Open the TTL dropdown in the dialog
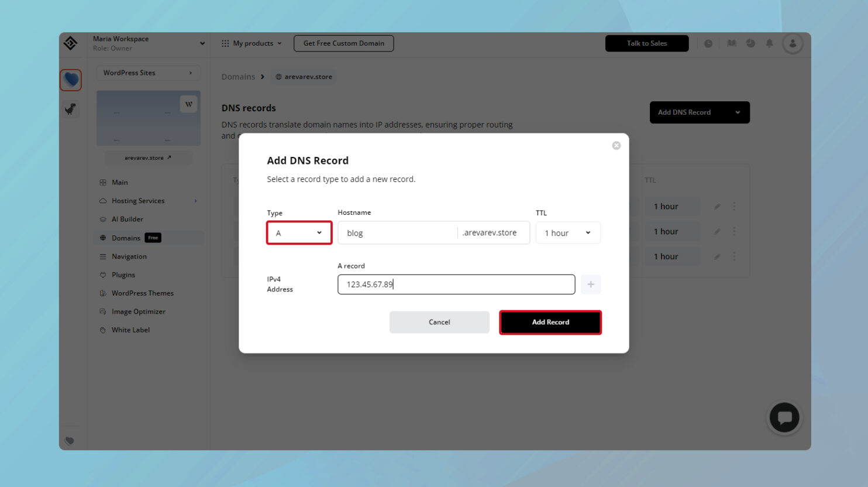The width and height of the screenshot is (868, 487). pos(567,232)
